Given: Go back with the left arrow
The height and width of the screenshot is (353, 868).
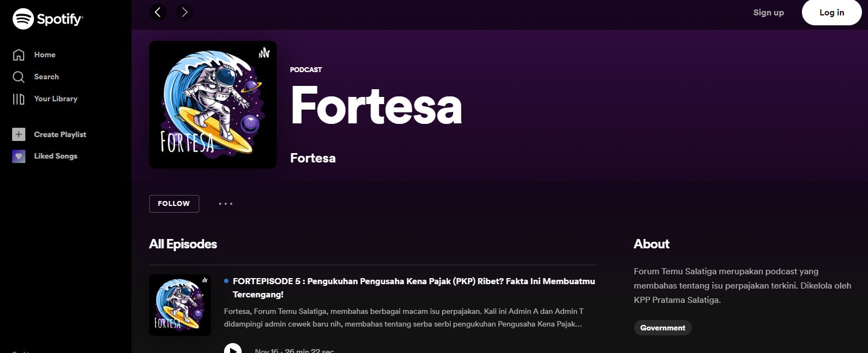Looking at the screenshot, I should 158,12.
